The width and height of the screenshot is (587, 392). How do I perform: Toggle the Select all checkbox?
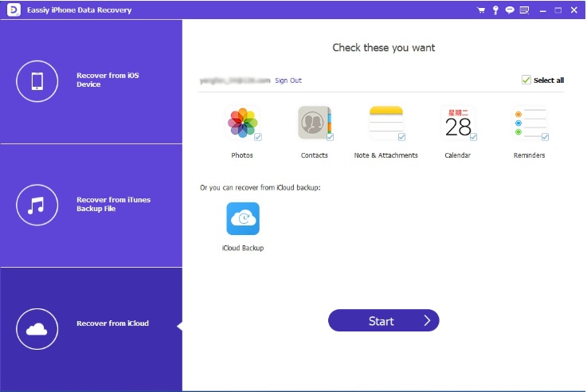point(526,80)
